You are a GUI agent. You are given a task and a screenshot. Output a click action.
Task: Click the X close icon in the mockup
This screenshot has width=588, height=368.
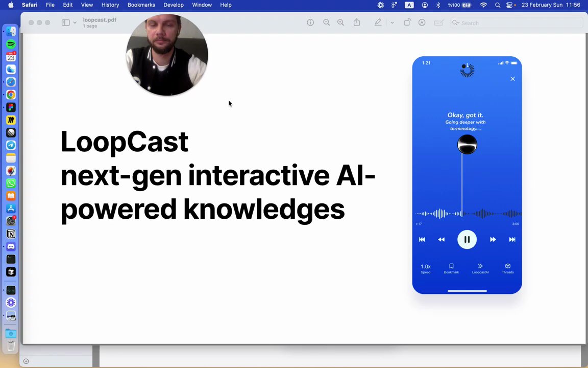(512, 79)
